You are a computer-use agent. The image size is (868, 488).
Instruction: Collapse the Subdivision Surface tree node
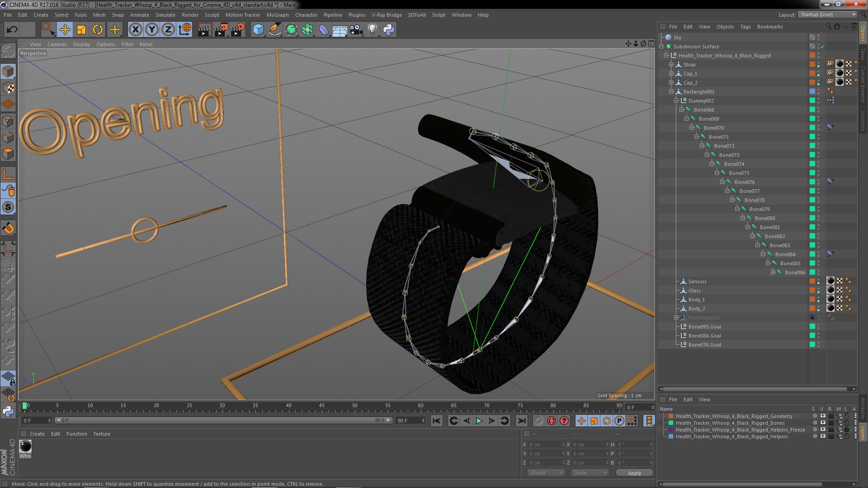pyautogui.click(x=662, y=47)
